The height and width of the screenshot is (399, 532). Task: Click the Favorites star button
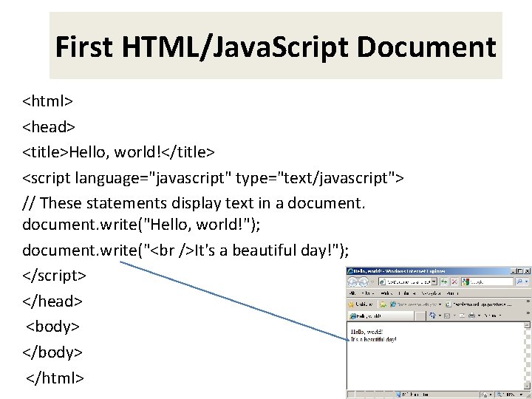click(360, 304)
